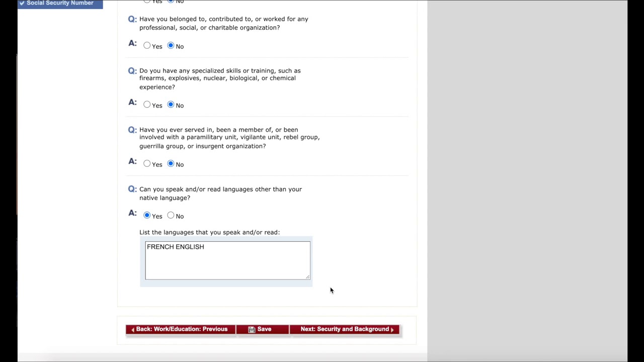Viewport: 644px width, 362px height.
Task: Mark No for paramilitary unit involvement
Action: point(171,163)
